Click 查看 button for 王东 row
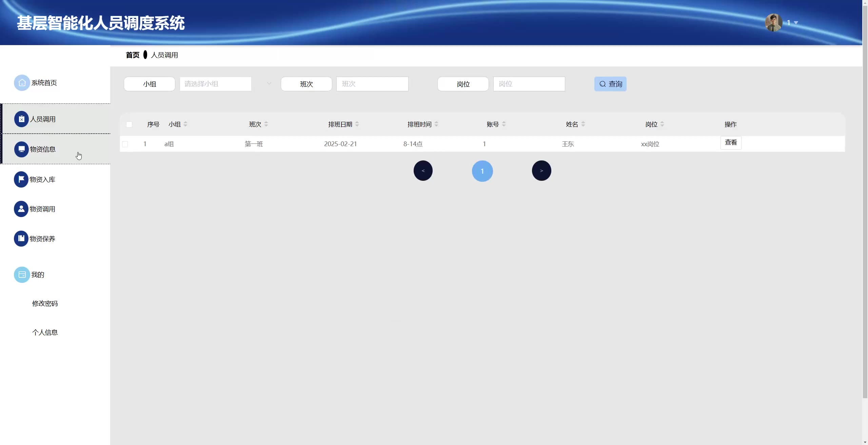Screen dimensions: 868x445 point(731,142)
